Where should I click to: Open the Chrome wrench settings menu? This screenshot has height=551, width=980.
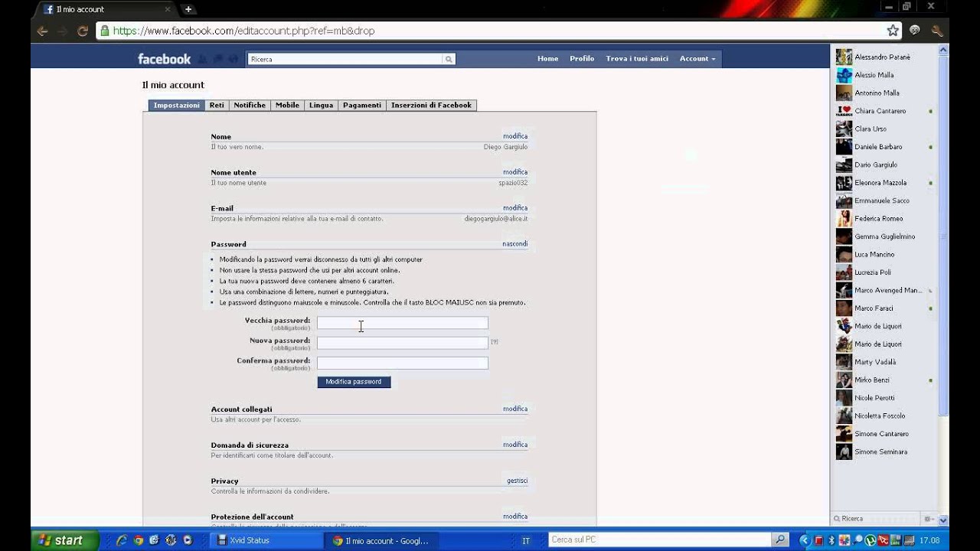[x=937, y=31]
